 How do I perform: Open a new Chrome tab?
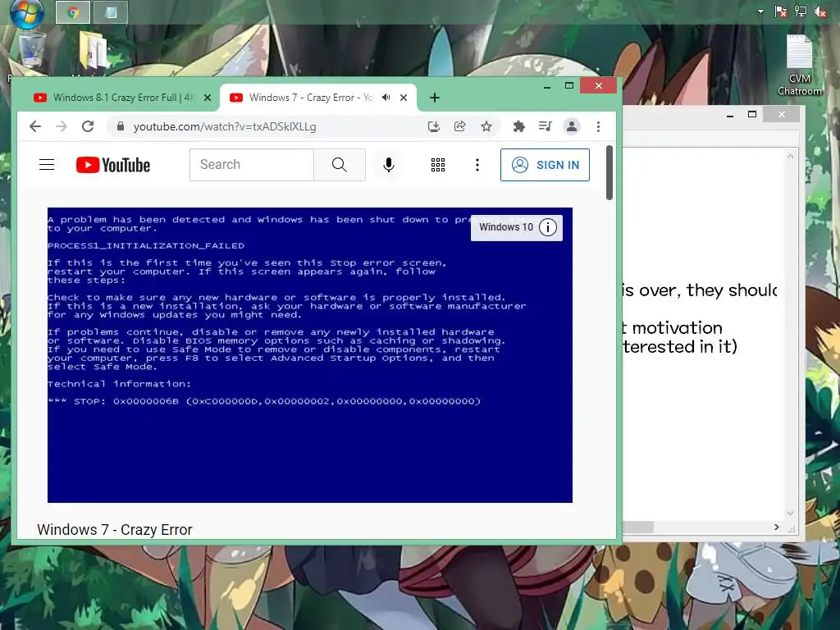(435, 98)
